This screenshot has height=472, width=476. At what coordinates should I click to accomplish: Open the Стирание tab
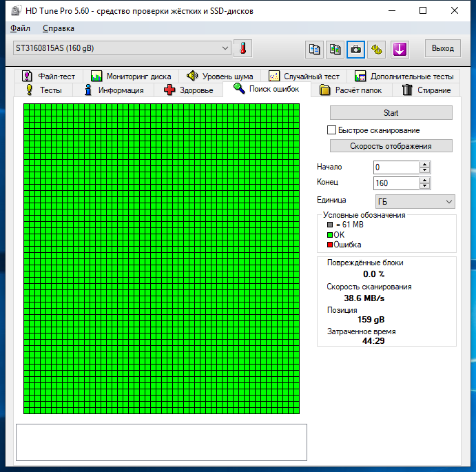426,90
